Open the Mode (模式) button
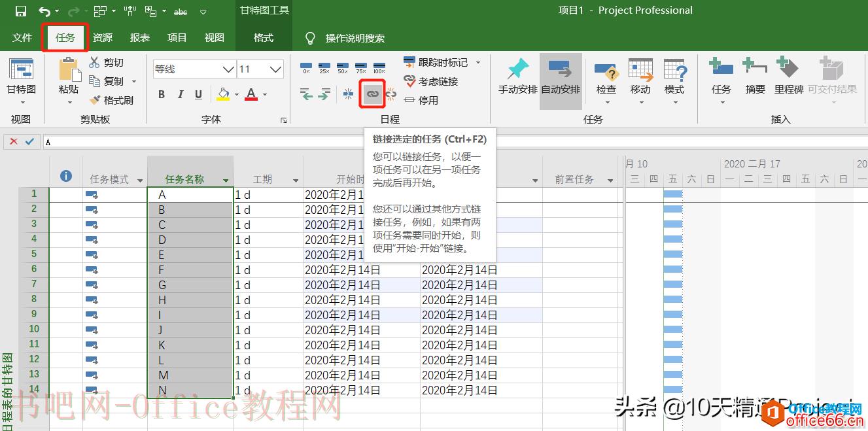868x431 pixels. click(x=674, y=80)
